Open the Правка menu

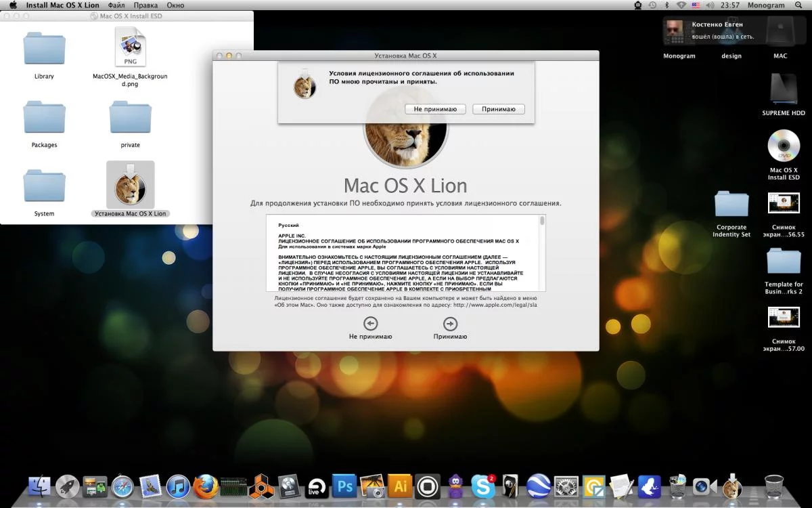click(145, 5)
